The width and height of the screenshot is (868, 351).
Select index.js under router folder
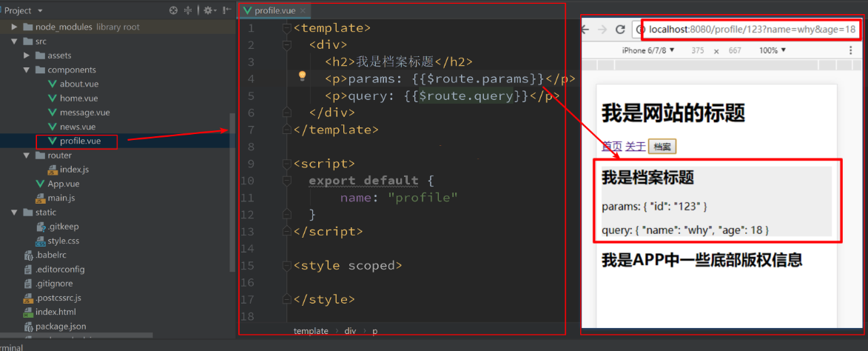click(69, 170)
